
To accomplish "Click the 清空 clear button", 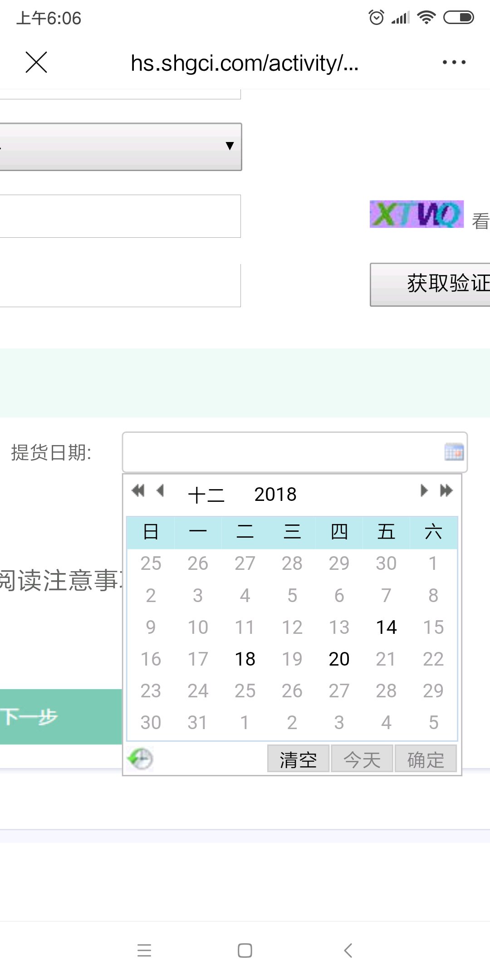I will pyautogui.click(x=298, y=759).
